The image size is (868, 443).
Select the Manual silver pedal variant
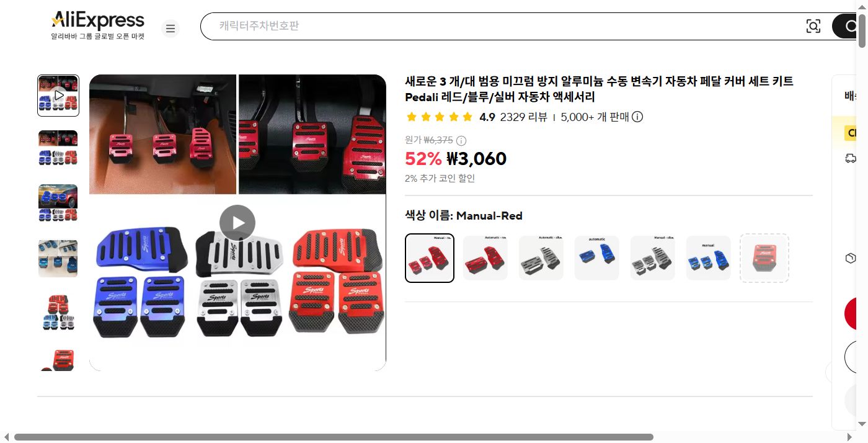(x=653, y=258)
